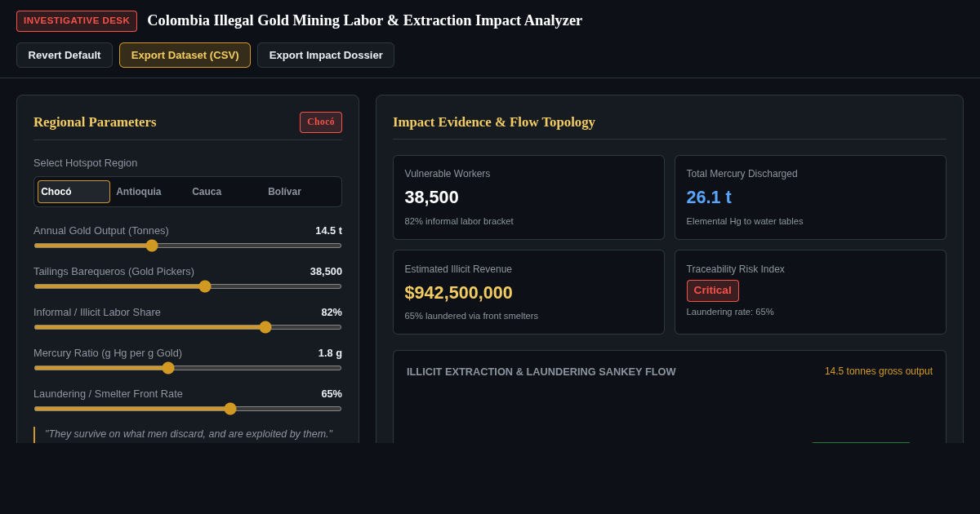980x514 pixels.
Task: Switch to the Antioquia region tab
Action: [149, 192]
